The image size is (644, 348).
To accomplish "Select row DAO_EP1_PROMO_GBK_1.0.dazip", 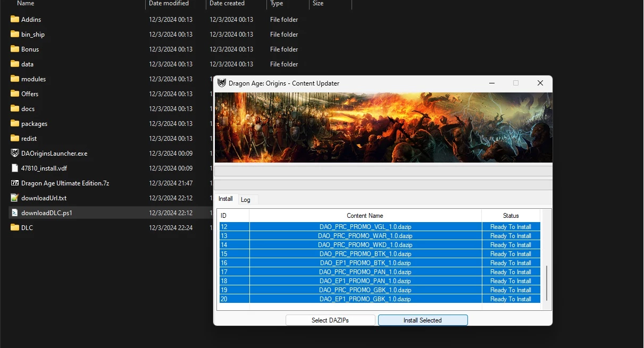I will [x=380, y=299].
